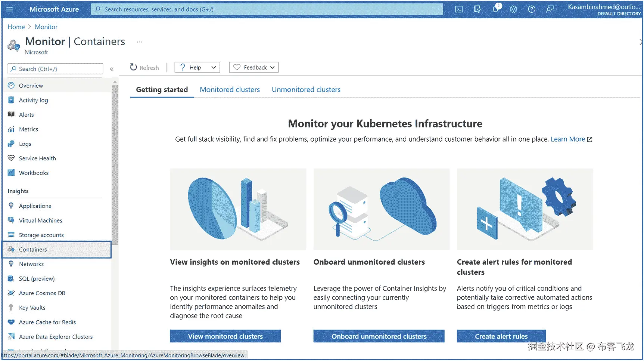Click the Microsoft Azure portal title
This screenshot has height=361, width=644.
(54, 9)
